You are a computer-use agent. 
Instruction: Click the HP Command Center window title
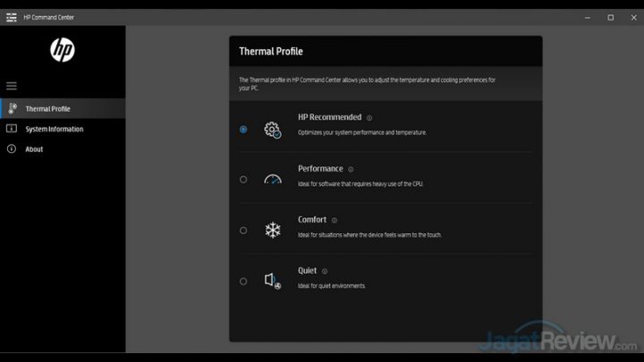tap(49, 17)
